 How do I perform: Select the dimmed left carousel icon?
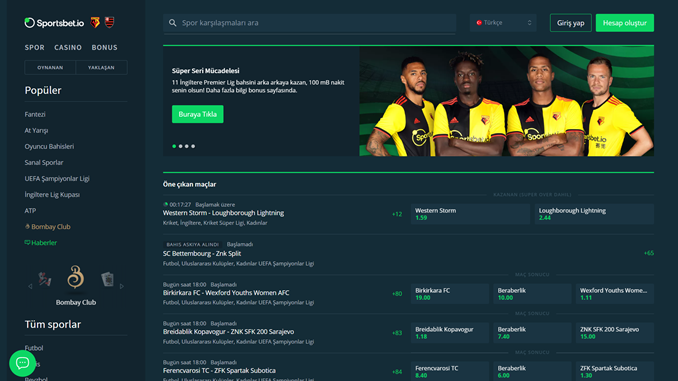click(x=45, y=279)
